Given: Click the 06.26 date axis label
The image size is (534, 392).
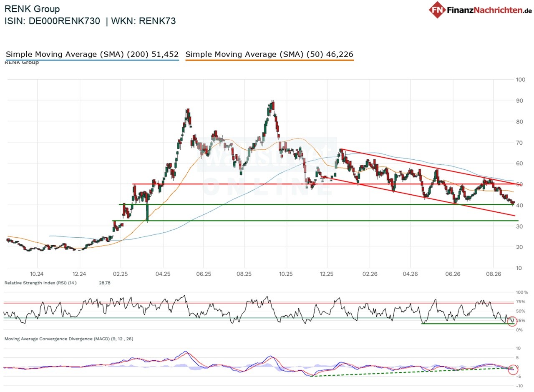Looking at the screenshot, I should tap(453, 274).
